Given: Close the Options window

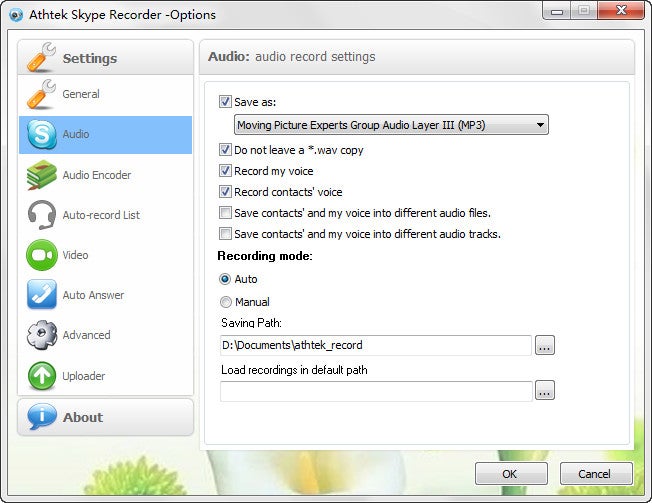Looking at the screenshot, I should click(x=621, y=10).
